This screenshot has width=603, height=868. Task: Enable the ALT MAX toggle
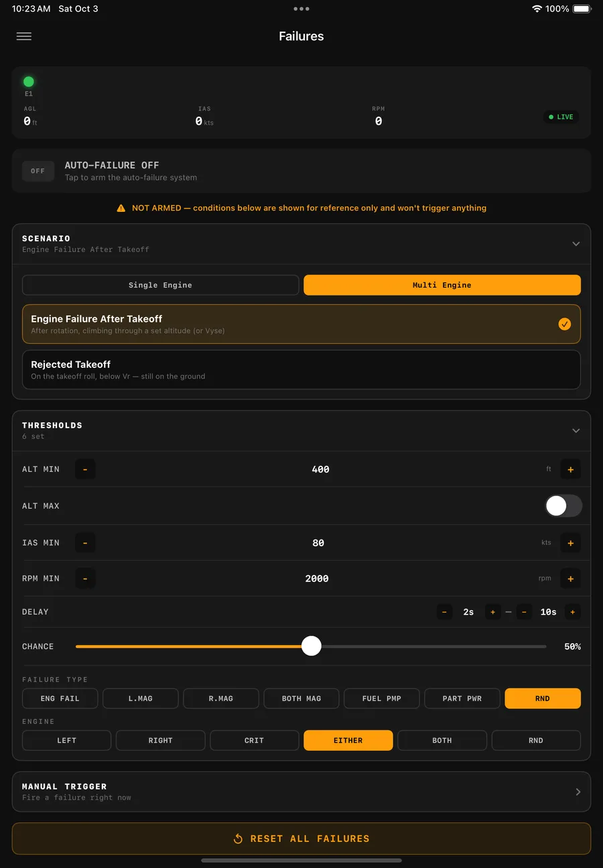563,506
